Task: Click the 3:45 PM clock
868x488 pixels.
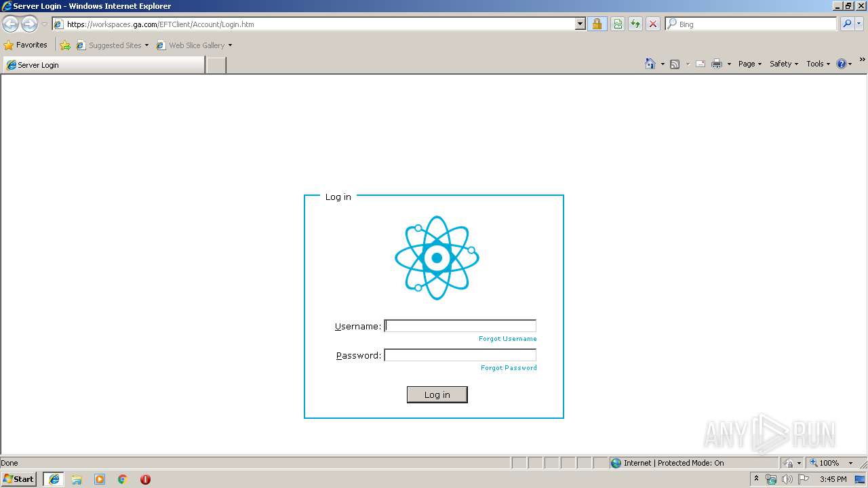Action: (x=833, y=479)
